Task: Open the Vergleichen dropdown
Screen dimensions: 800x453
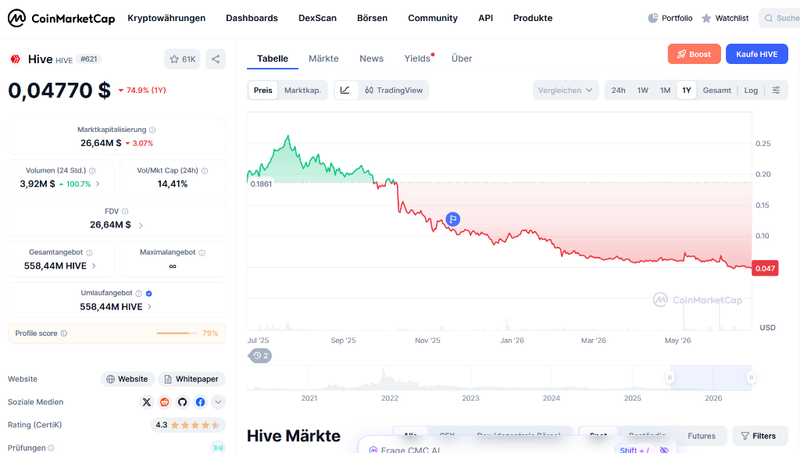Action: [565, 90]
